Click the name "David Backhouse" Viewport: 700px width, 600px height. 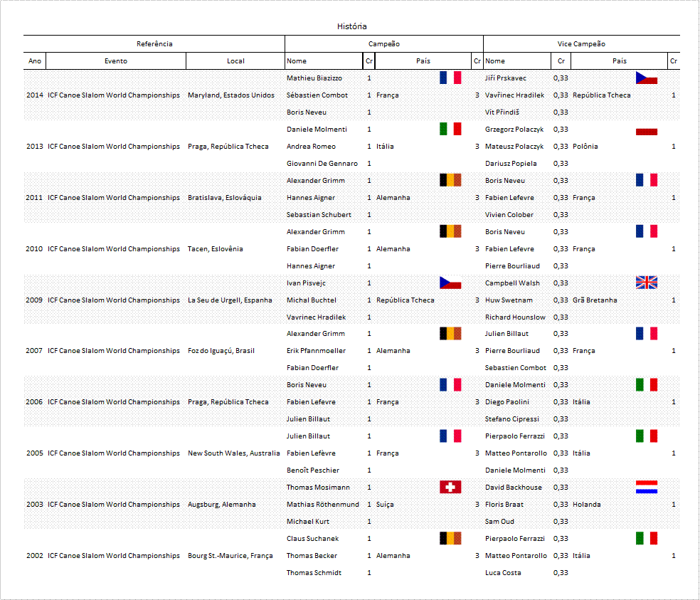pyautogui.click(x=514, y=487)
